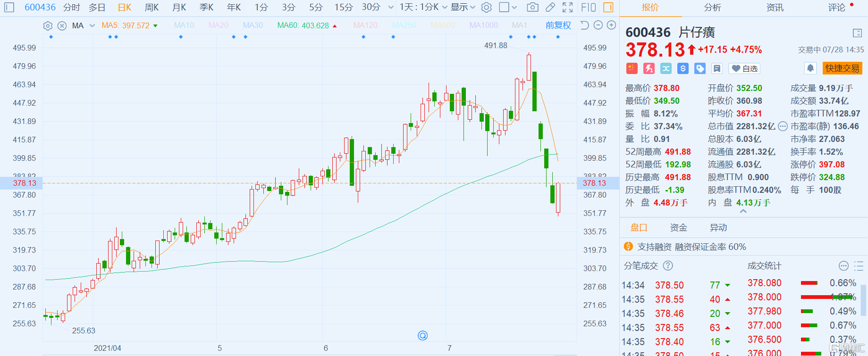
Task: Open F10 company information
Action: point(589,8)
